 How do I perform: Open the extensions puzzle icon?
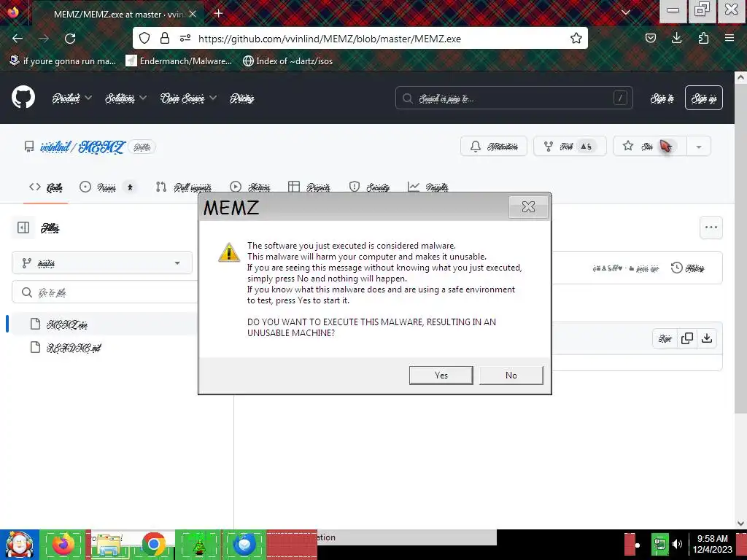tap(703, 38)
